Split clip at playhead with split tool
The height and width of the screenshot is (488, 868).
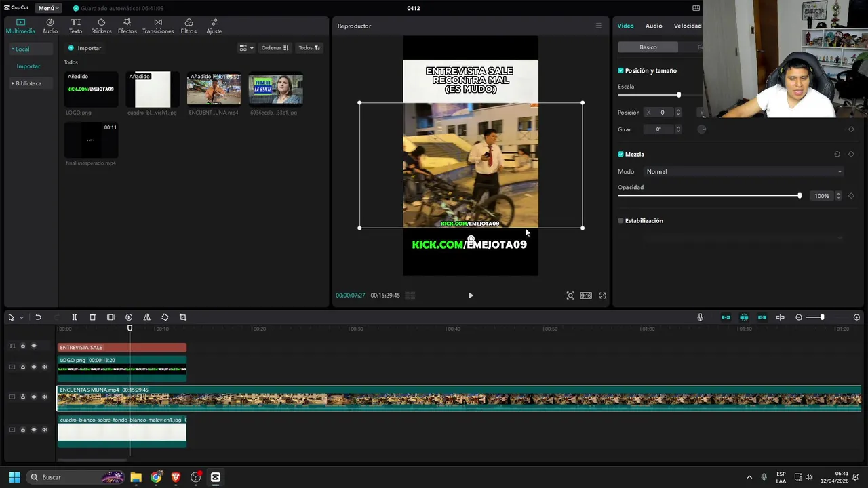(75, 317)
